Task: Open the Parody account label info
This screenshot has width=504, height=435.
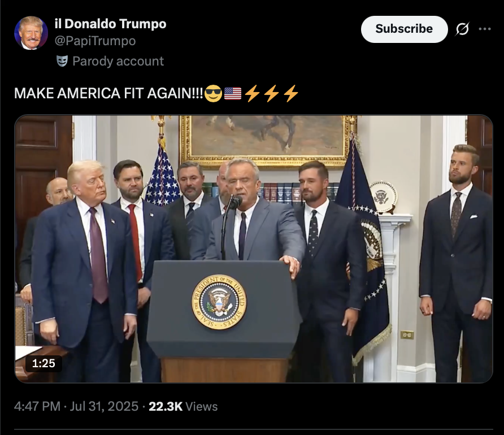Action: tap(118, 61)
